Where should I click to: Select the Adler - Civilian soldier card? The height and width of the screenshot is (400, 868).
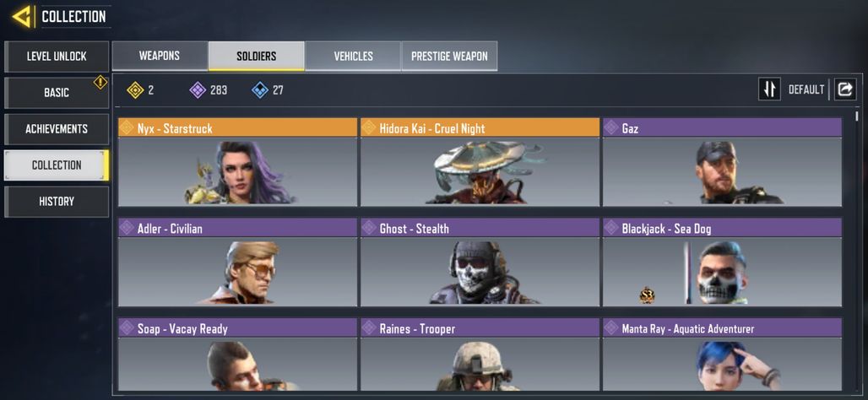tap(237, 262)
